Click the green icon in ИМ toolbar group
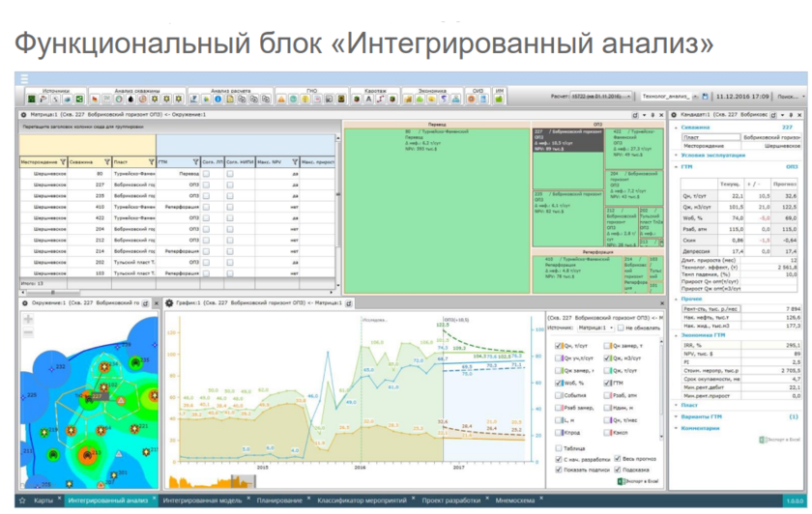812x514 pixels. point(499,99)
